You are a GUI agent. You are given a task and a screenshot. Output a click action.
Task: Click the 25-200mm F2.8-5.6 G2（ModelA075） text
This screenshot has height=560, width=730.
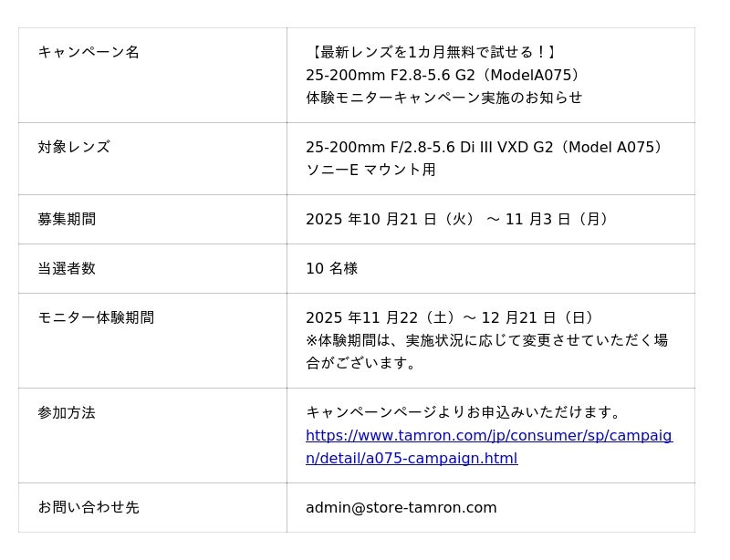pyautogui.click(x=443, y=75)
